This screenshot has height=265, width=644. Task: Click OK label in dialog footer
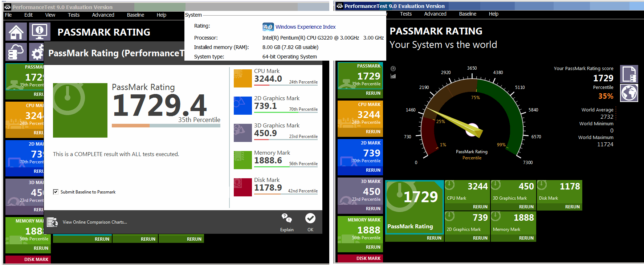pos(310,230)
